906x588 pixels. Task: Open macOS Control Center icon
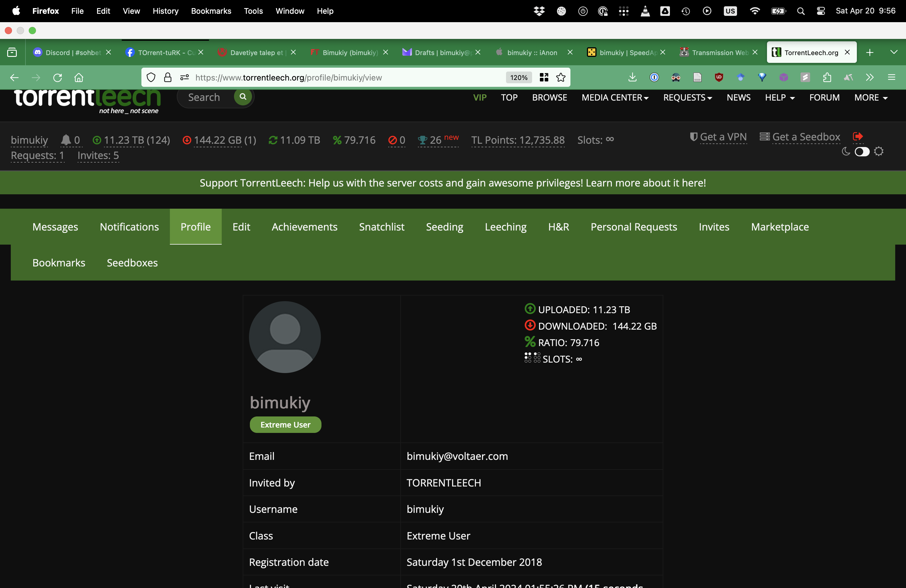pos(821,11)
